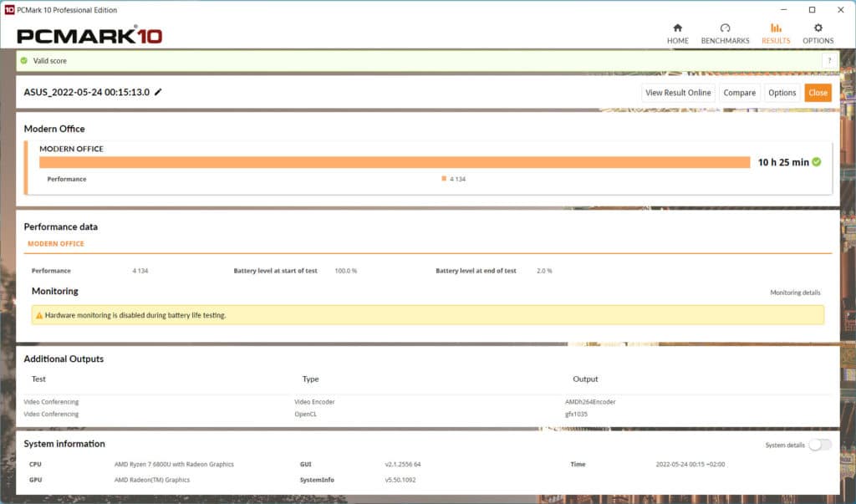Click CPU value AMD Ryzen 7 6800U

[174, 464]
